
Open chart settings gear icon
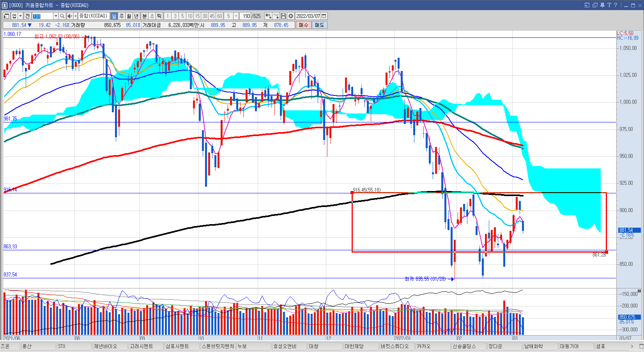291,16
